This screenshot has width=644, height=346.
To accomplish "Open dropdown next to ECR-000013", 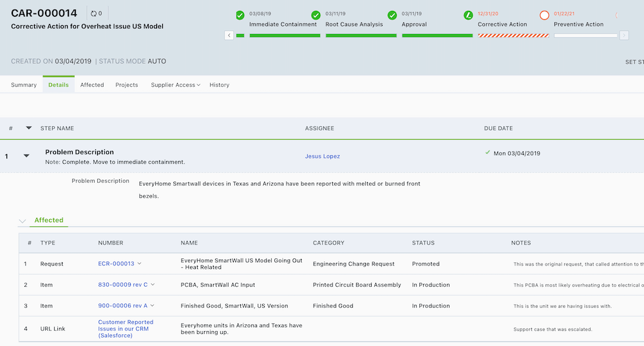I will point(140,264).
